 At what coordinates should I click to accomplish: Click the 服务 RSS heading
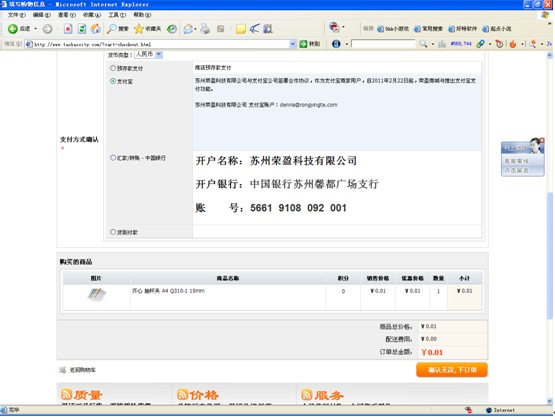(322, 395)
